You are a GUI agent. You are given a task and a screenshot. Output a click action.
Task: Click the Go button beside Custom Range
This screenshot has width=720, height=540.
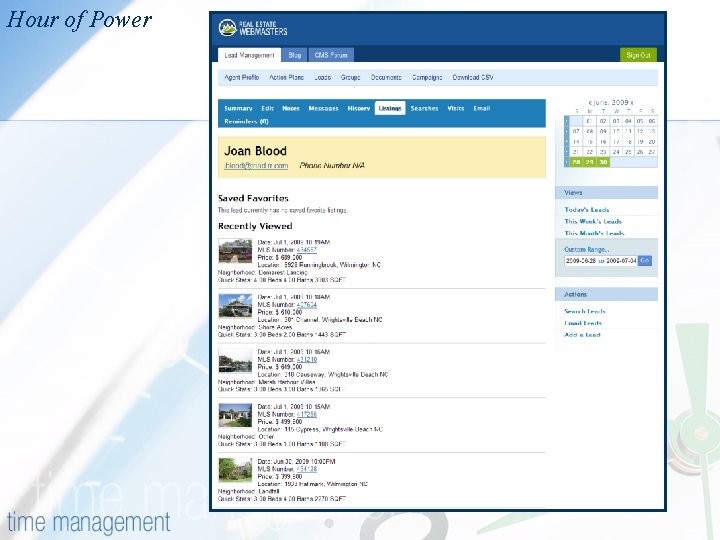point(645,260)
